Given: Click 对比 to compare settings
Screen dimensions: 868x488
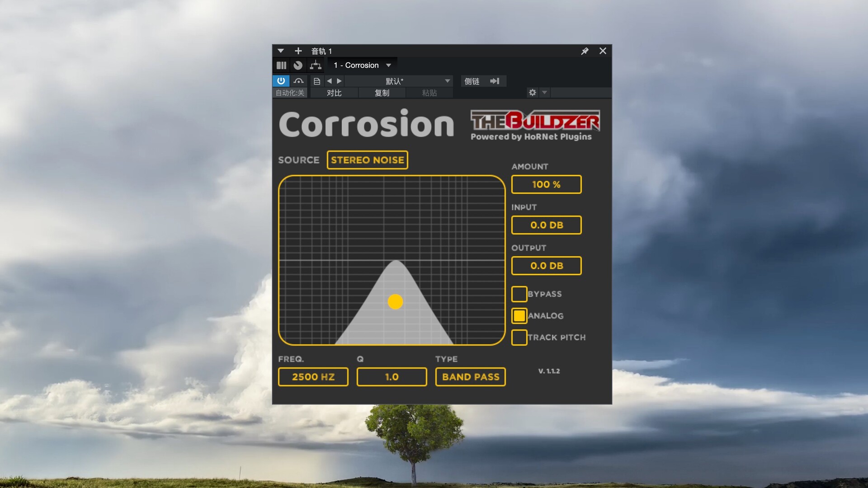Looking at the screenshot, I should tap(334, 93).
